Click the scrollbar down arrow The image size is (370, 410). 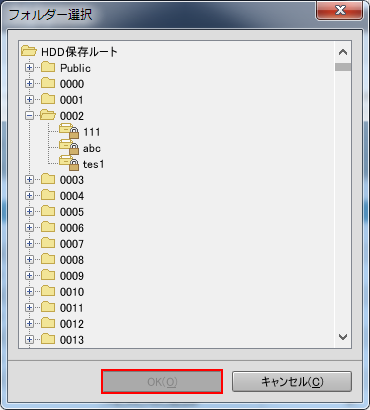click(x=343, y=337)
